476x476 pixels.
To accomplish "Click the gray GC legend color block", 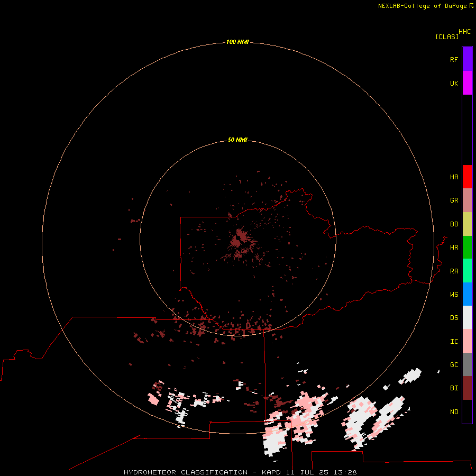I will tap(467, 364).
